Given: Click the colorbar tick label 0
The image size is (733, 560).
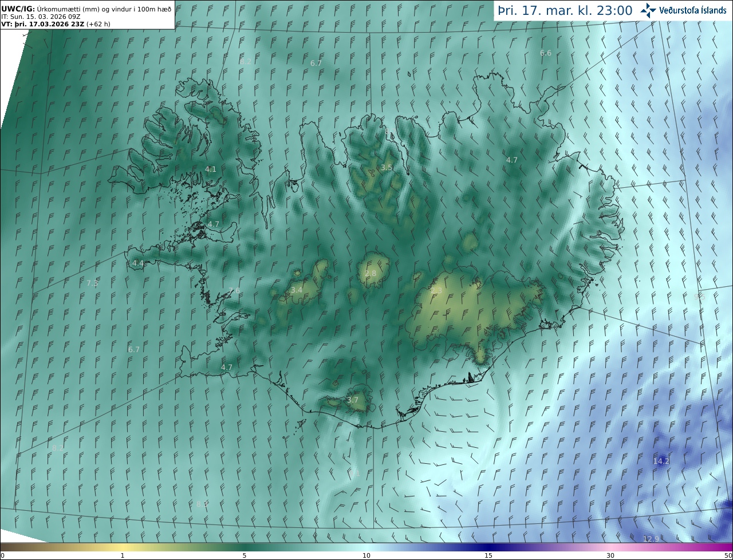Looking at the screenshot, I should click(2, 555).
